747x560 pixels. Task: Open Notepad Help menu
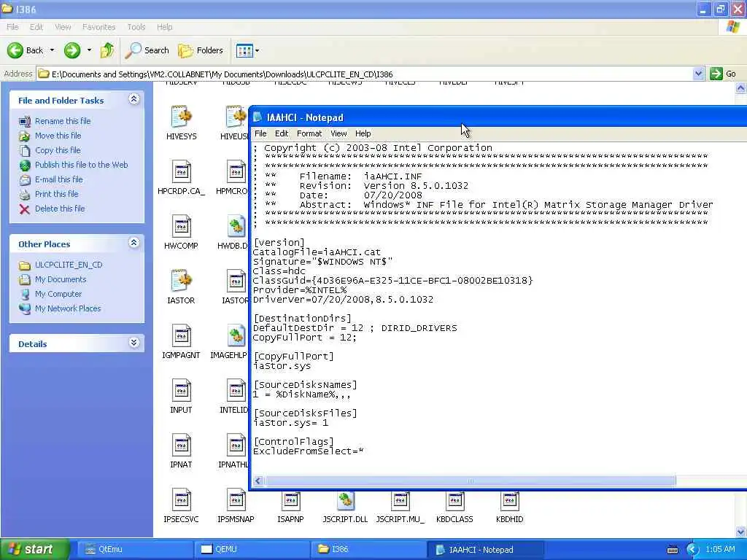pyautogui.click(x=363, y=134)
